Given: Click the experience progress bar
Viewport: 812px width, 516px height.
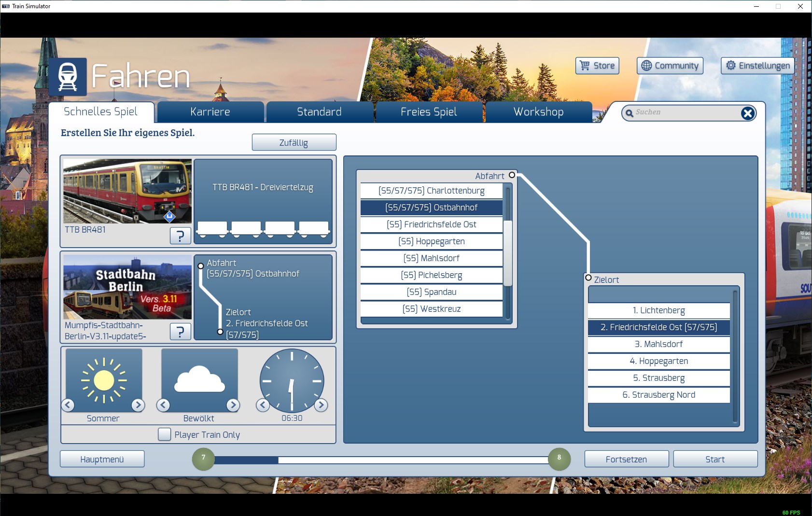Looking at the screenshot, I should (381, 460).
